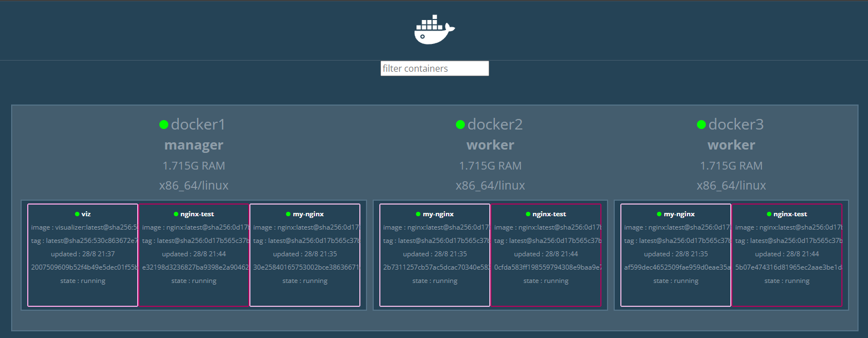The width and height of the screenshot is (868, 338).
Task: Click the image line of docker3 nginx-test
Action: pyautogui.click(x=788, y=227)
